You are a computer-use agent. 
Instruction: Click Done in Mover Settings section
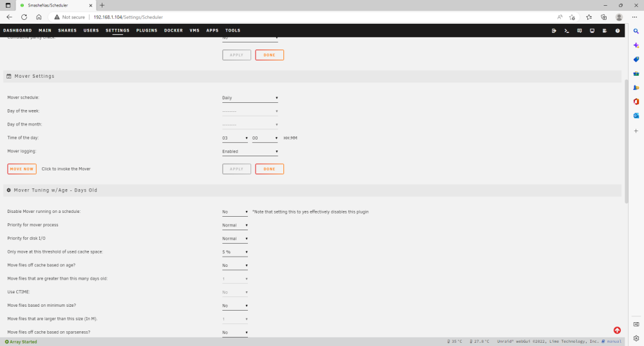tap(269, 169)
